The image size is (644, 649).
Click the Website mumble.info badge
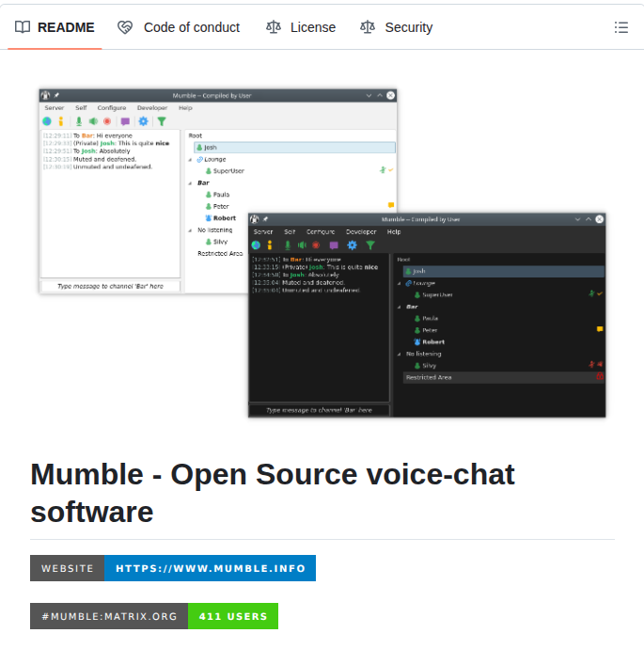pyautogui.click(x=172, y=568)
